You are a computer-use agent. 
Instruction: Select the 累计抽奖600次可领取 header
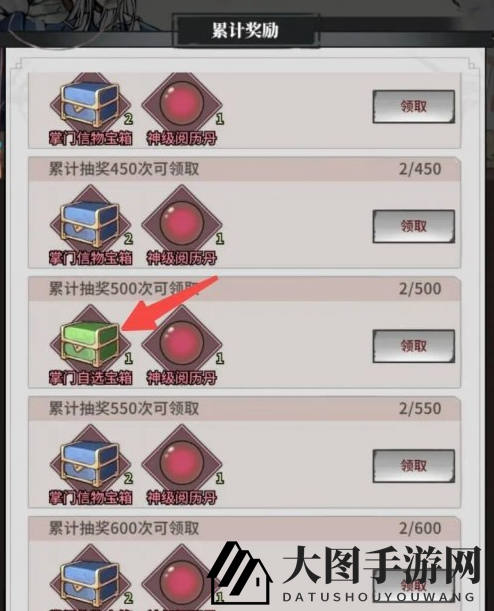coord(124,528)
